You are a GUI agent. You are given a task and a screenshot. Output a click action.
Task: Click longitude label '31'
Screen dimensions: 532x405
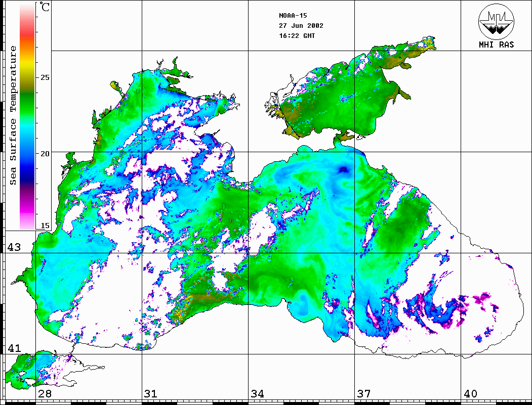(x=151, y=394)
